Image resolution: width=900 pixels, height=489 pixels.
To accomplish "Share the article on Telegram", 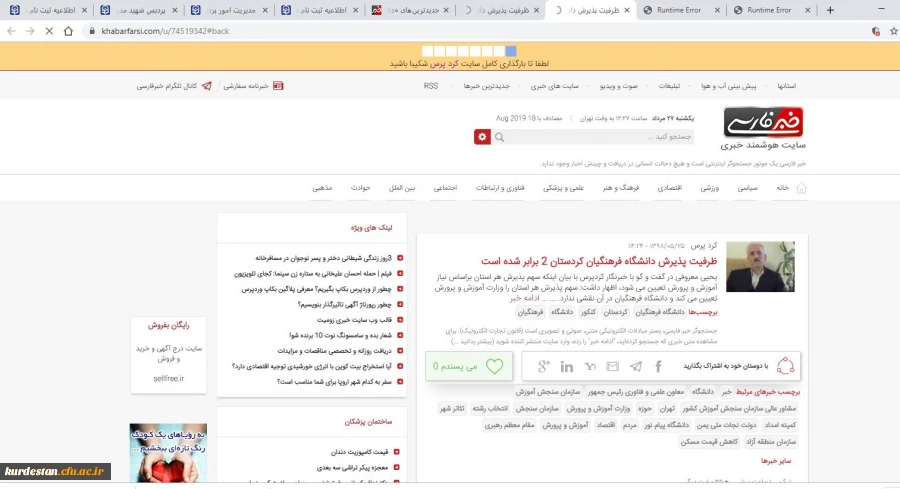I will pos(635,366).
